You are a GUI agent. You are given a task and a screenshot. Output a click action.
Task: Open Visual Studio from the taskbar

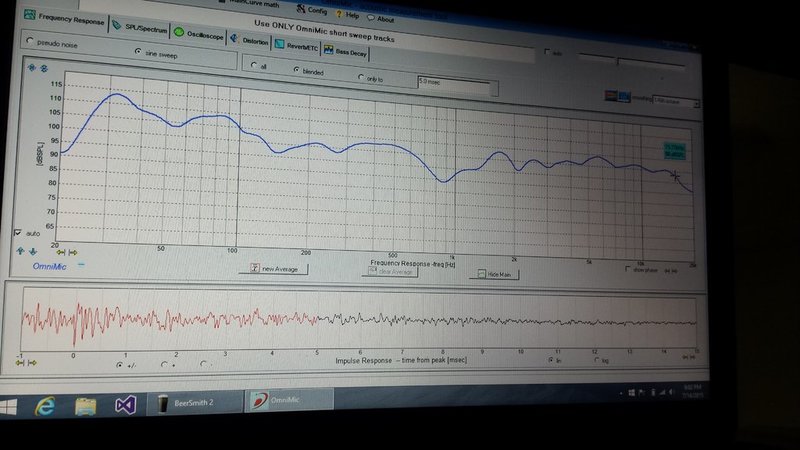pyautogui.click(x=125, y=406)
